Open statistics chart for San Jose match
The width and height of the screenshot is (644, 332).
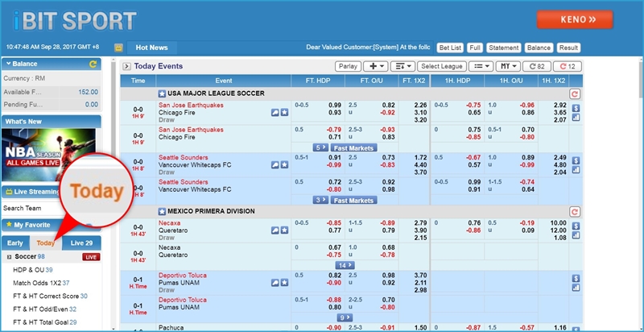click(576, 117)
